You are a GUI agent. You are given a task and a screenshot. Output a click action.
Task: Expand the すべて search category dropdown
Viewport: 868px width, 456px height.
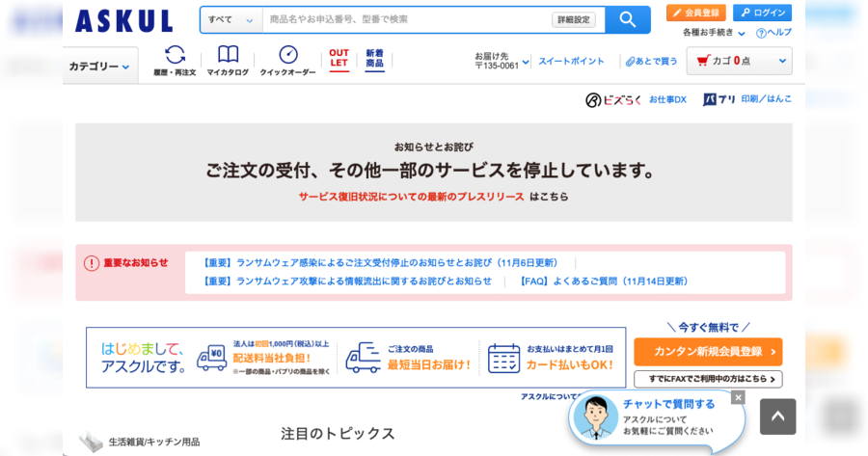(231, 19)
